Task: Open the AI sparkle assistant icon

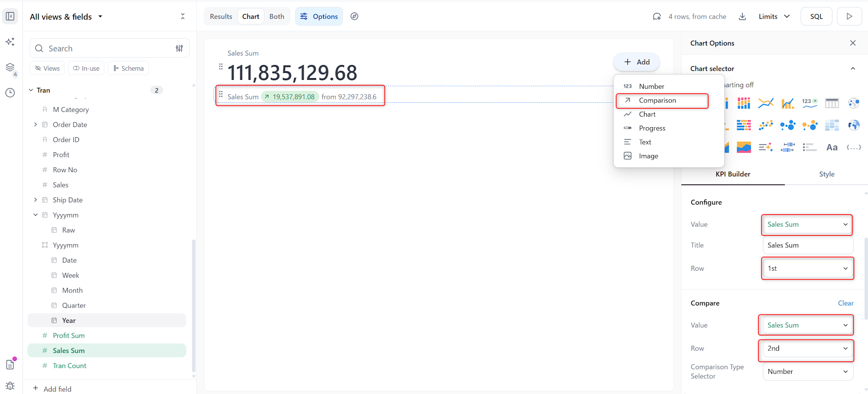Action: (x=10, y=42)
